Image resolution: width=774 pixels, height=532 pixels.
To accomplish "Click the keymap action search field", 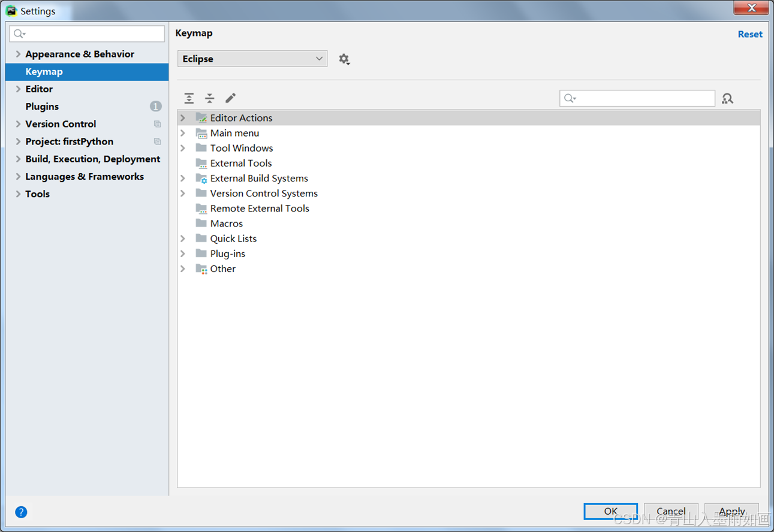I will [x=637, y=98].
